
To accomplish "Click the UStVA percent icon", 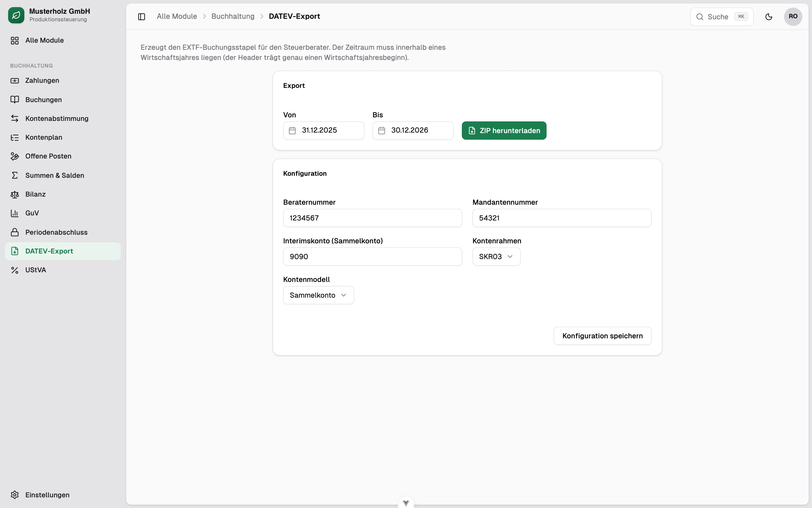I will click(14, 270).
